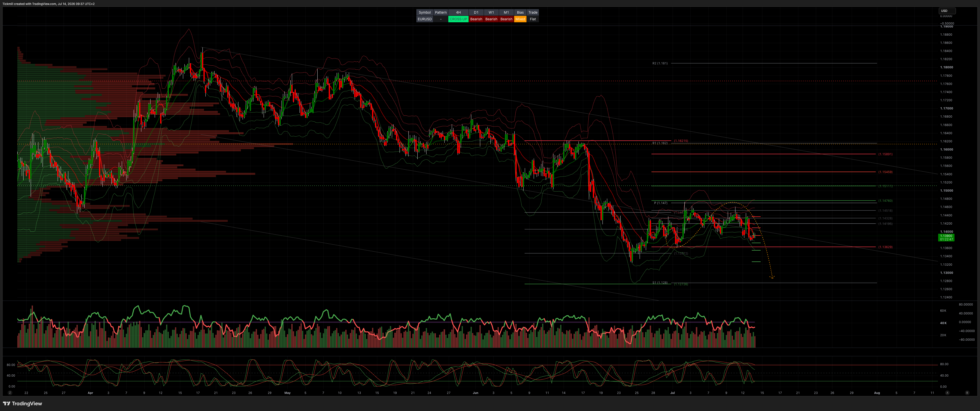Click the grey (1.14518) level label
Screen dimensions: 980x411
pos(885,210)
